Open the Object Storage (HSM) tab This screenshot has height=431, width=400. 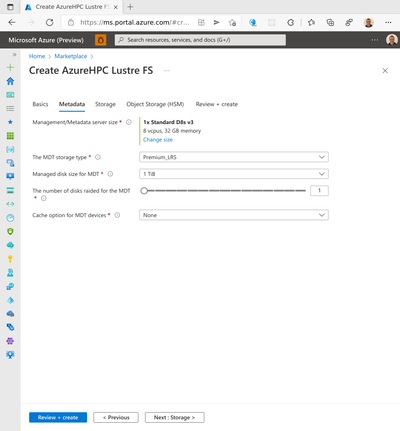tap(155, 104)
